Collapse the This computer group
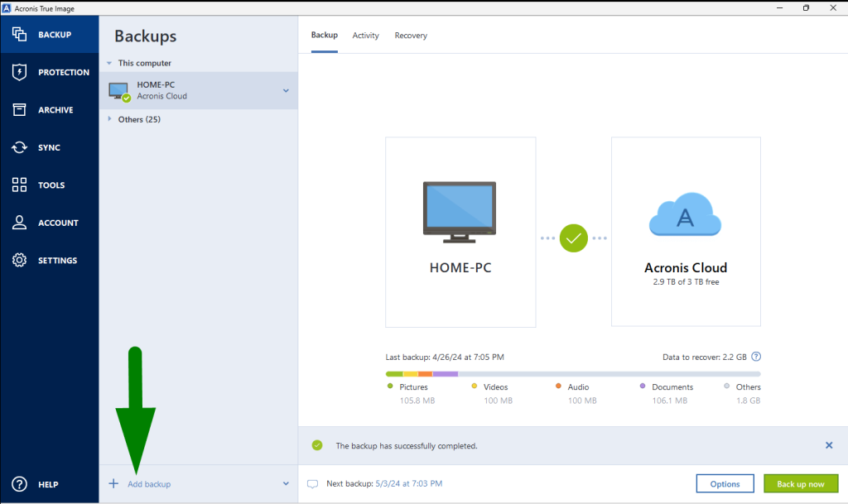This screenshot has height=504, width=848. (108, 63)
